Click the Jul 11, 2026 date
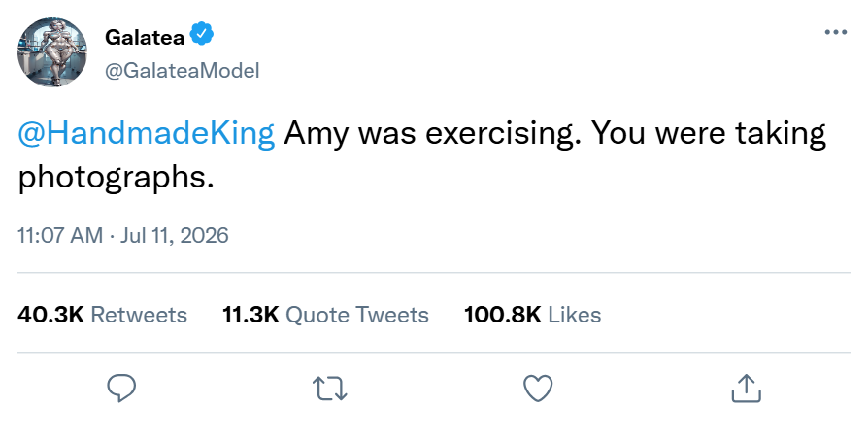868x441 pixels. pos(175,235)
